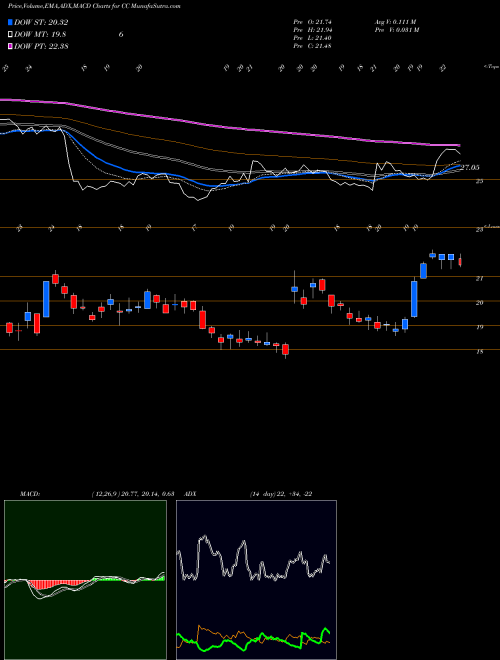This screenshot has width=500, height=660.
Task: Click the 'Pre L: 21.40' value
Action: (312, 38)
